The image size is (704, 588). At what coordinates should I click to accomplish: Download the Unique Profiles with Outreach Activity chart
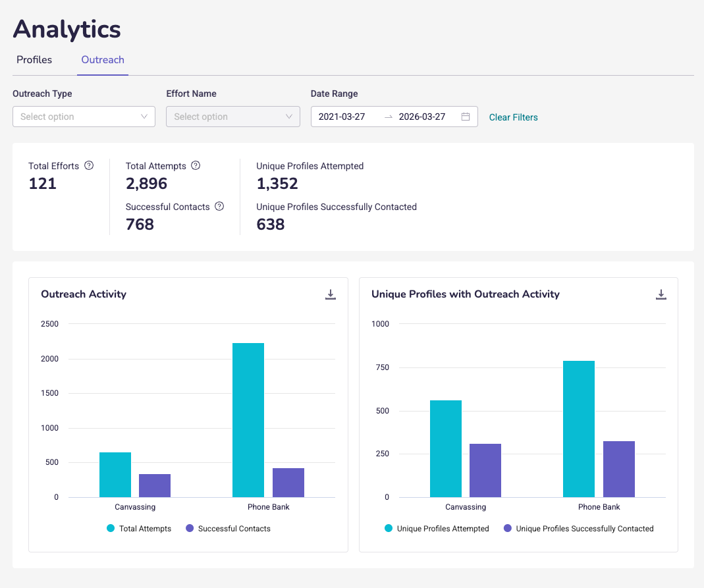[661, 294]
